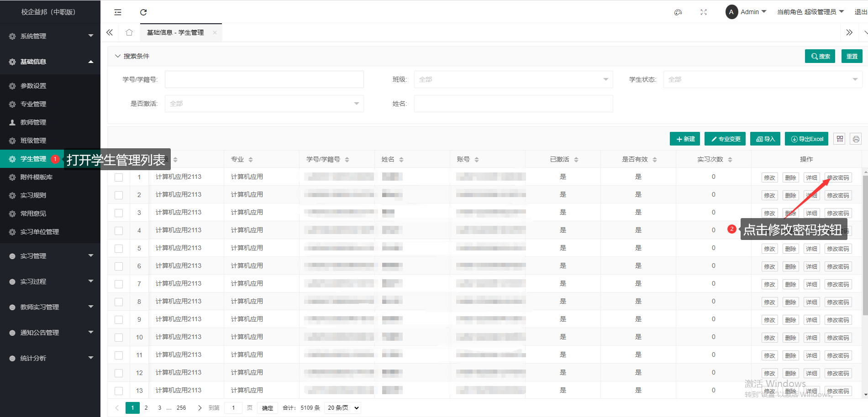Check the checkbox for row 1

pos(119,177)
